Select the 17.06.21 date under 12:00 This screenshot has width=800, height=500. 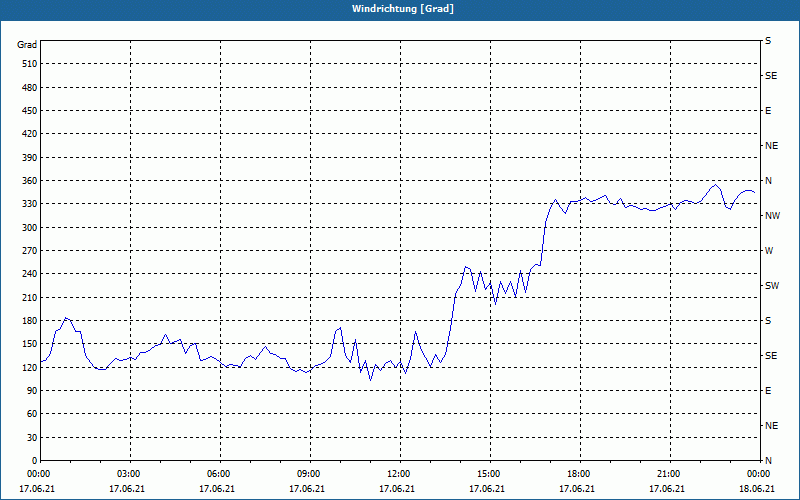coord(397,489)
